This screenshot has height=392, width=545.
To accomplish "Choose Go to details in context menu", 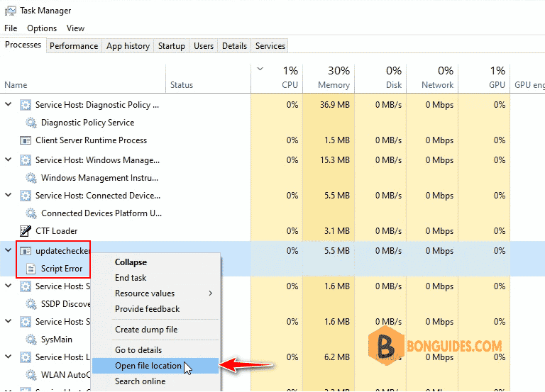I will point(155,350).
